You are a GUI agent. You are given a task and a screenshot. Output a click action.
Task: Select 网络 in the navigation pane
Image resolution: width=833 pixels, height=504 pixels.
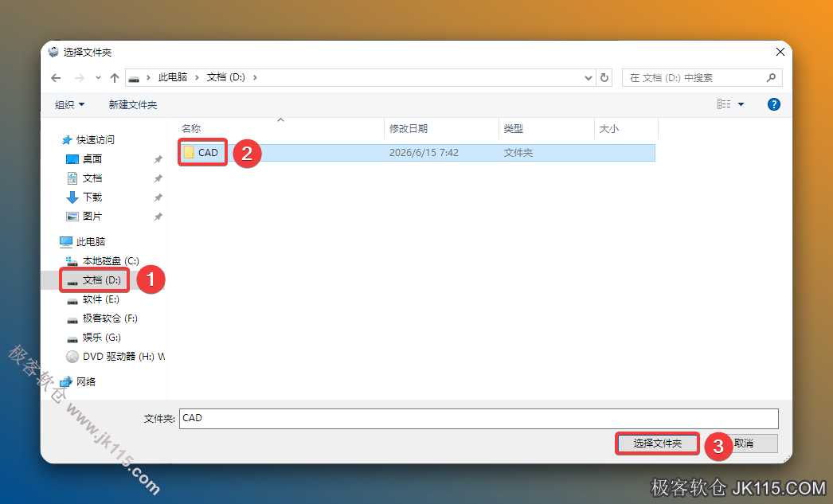tap(85, 381)
